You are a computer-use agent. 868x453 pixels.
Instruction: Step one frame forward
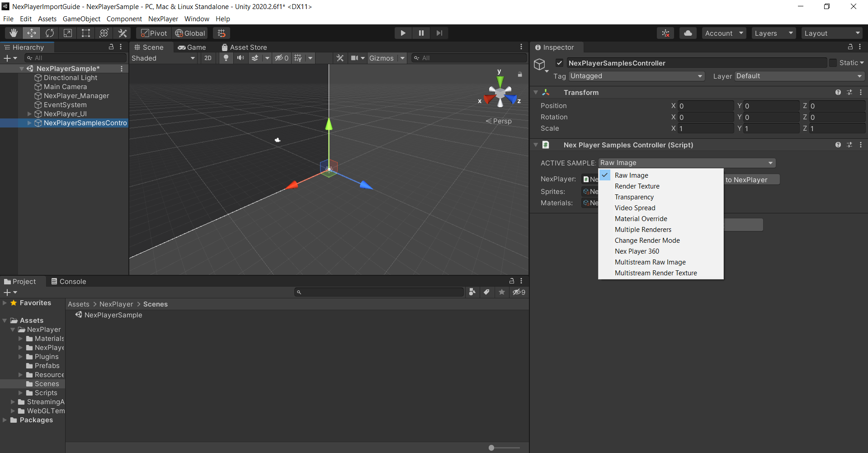coord(439,33)
